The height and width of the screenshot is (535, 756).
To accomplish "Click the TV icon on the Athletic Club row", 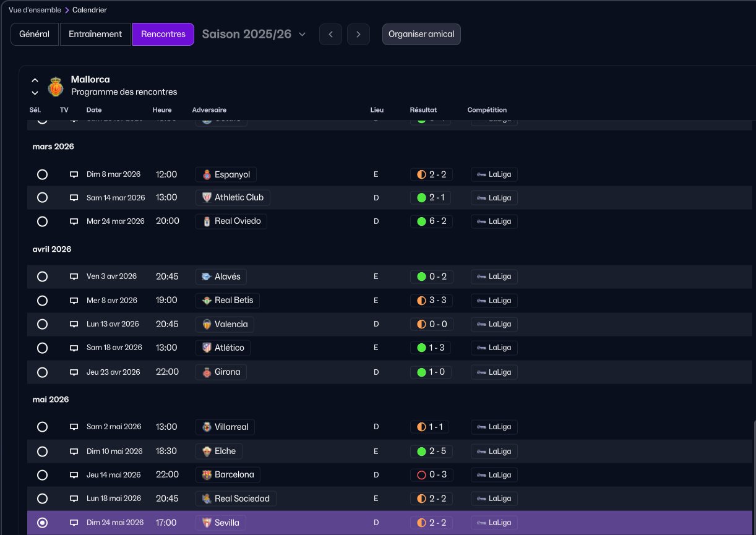I will point(74,198).
